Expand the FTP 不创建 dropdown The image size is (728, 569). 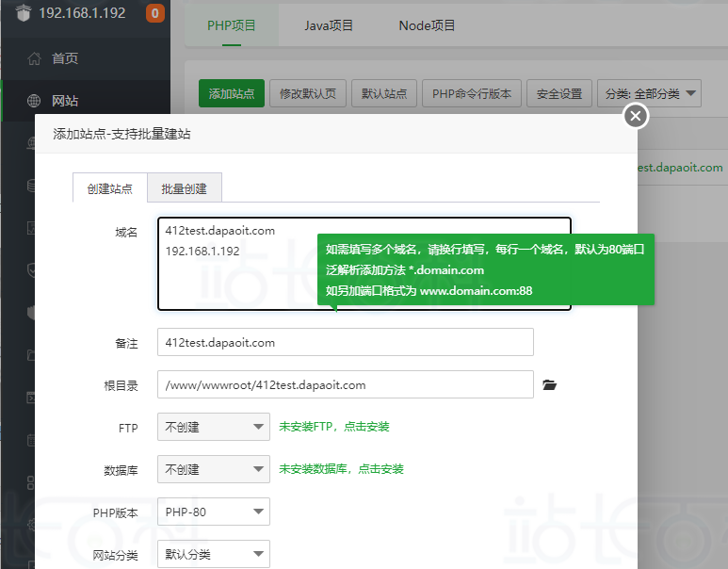click(x=214, y=427)
